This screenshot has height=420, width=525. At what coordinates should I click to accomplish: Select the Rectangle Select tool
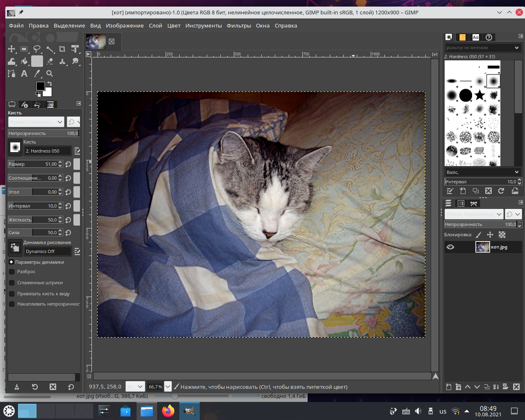click(24, 49)
